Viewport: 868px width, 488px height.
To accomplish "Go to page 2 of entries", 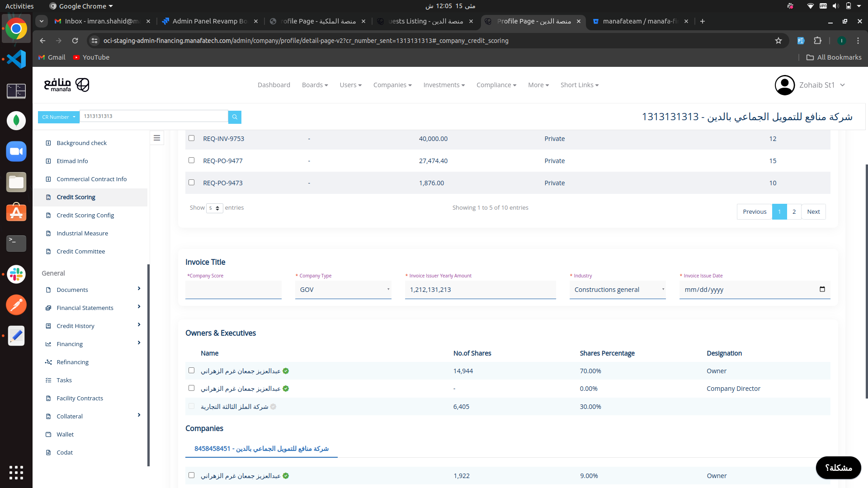I will (x=794, y=212).
